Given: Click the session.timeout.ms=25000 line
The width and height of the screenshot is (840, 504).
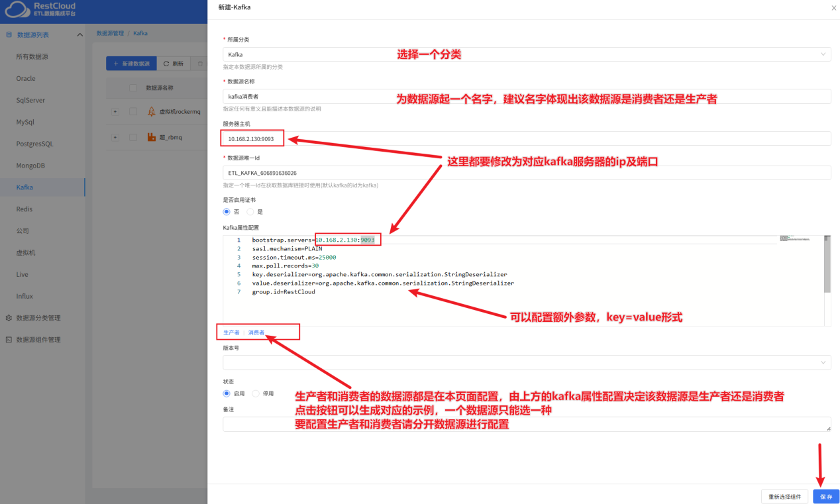Looking at the screenshot, I should 294,257.
